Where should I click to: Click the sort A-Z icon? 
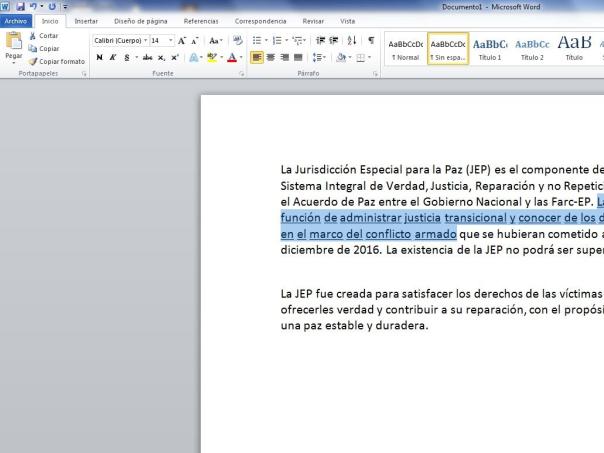coord(354,41)
